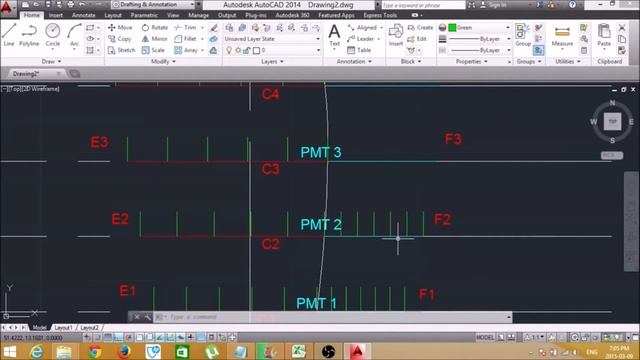Click the layer 0 color square
The width and height of the screenshot is (640, 360).
[x=256, y=51]
